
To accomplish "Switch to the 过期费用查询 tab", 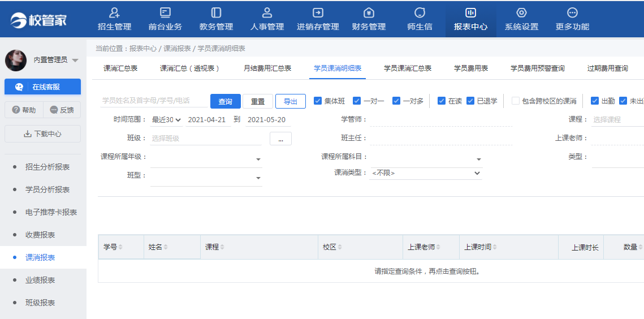I will (x=607, y=68).
